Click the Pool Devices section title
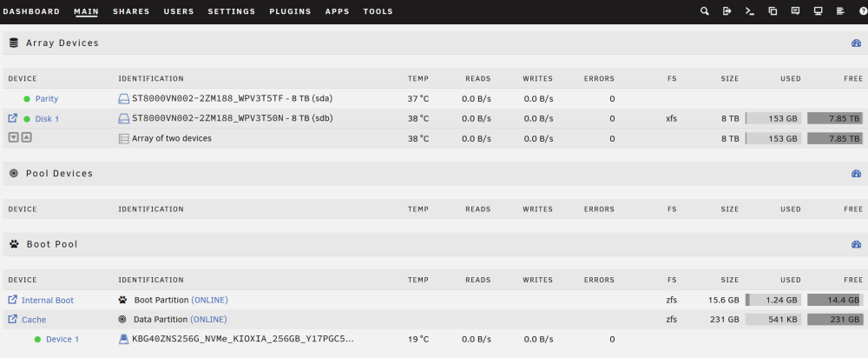This screenshot has width=868, height=358. tap(59, 174)
